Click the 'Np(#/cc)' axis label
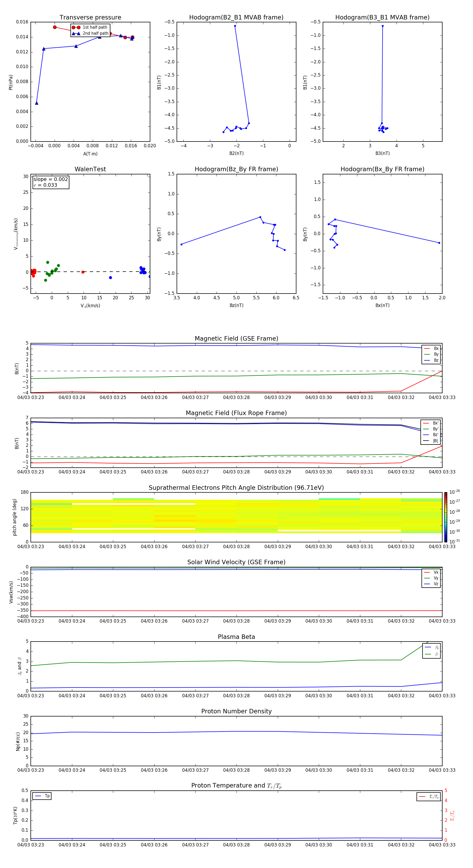The height and width of the screenshot is (868, 473). [18, 741]
